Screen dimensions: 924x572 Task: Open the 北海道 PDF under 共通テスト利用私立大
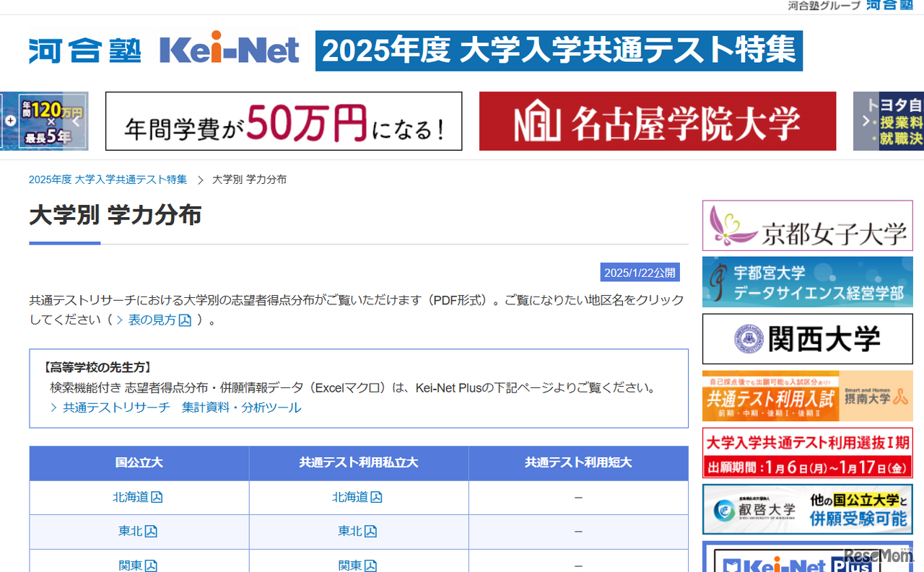357,497
